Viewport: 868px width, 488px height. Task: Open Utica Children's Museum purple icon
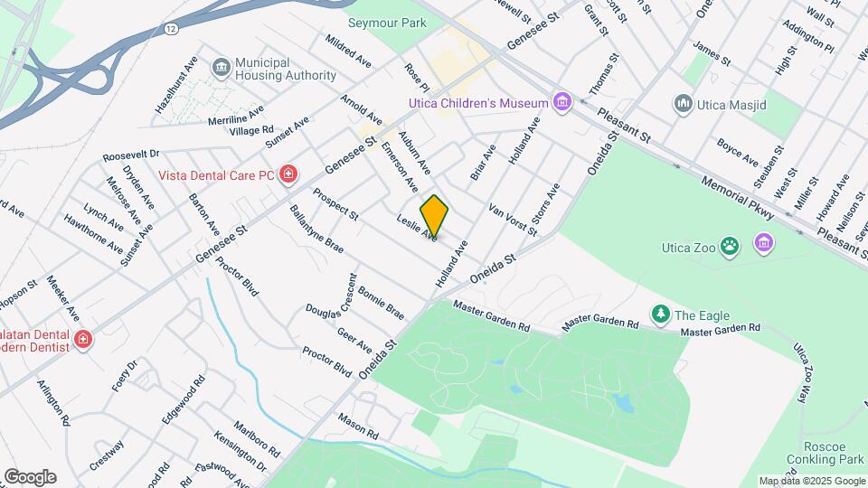(562, 102)
